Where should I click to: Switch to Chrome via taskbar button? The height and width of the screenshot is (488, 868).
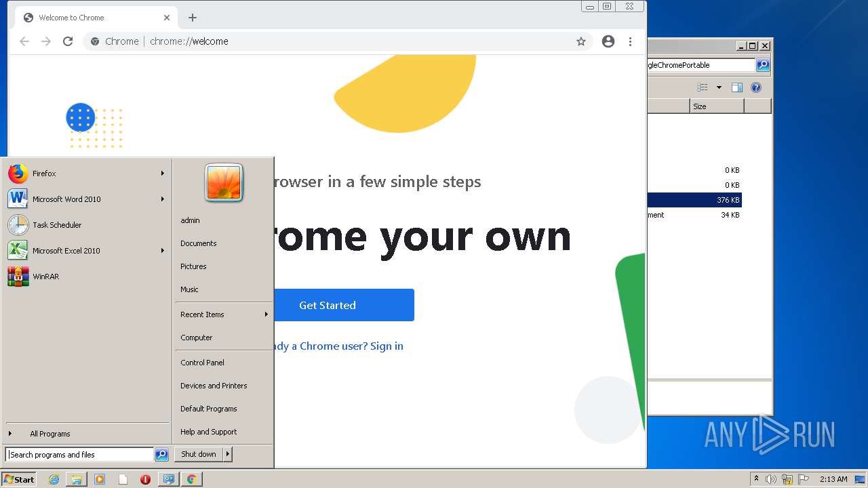pos(192,479)
